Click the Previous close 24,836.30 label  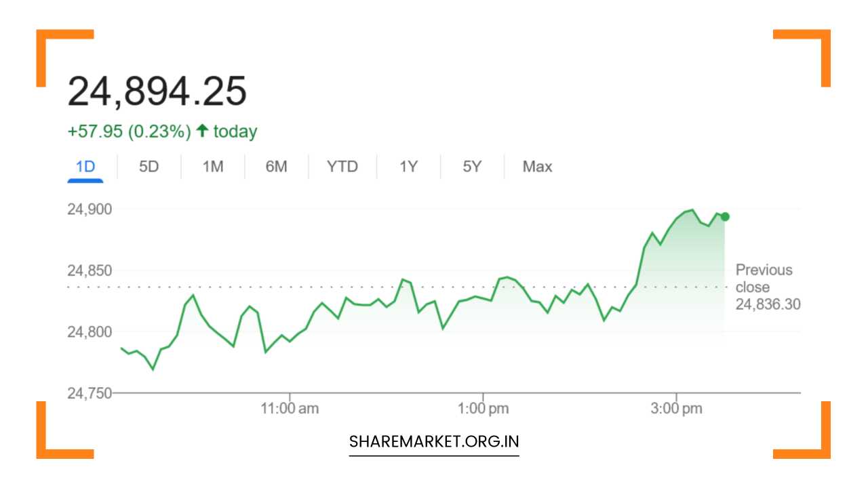[x=766, y=287]
